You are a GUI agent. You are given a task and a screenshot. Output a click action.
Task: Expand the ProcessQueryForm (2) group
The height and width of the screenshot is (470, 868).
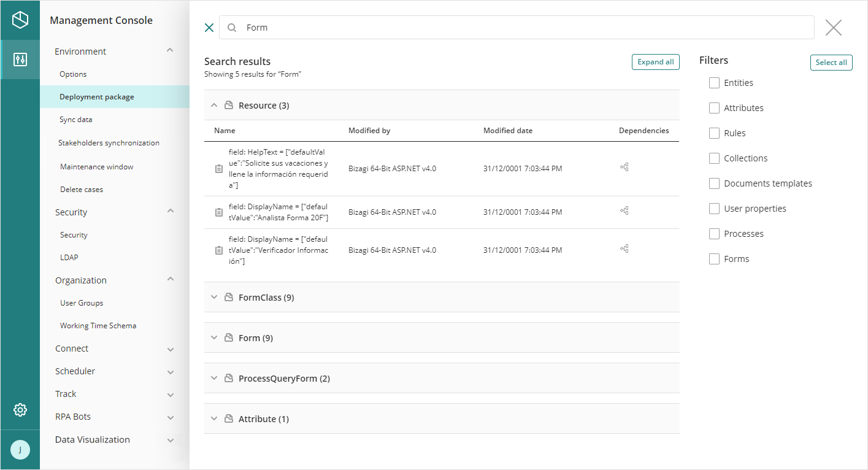click(214, 378)
